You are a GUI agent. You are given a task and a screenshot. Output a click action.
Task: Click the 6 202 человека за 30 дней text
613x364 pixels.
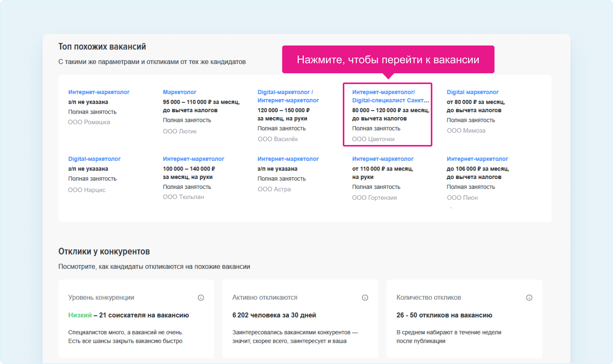(274, 315)
